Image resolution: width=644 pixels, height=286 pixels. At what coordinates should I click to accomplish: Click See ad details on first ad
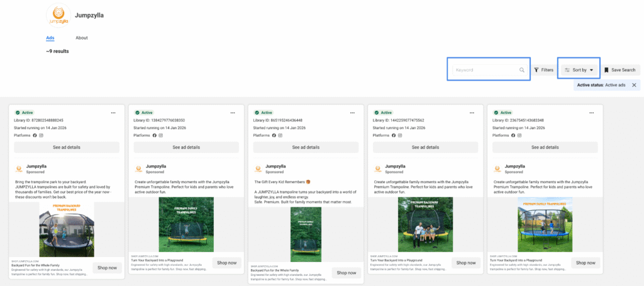pos(67,147)
